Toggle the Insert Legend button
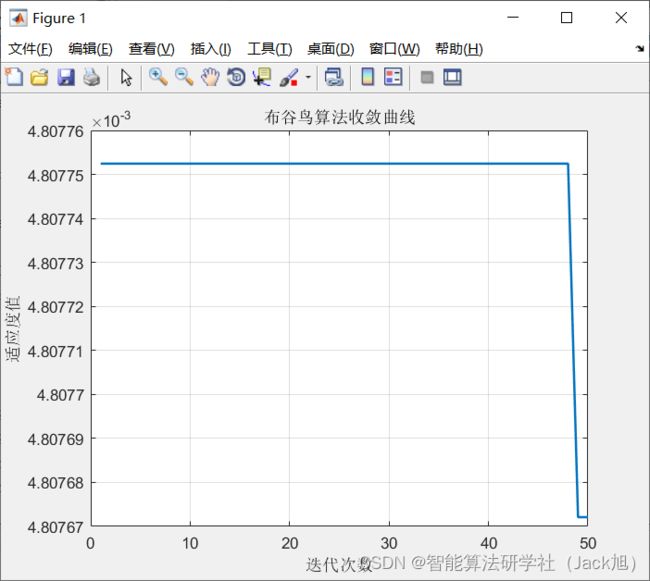 click(x=393, y=77)
